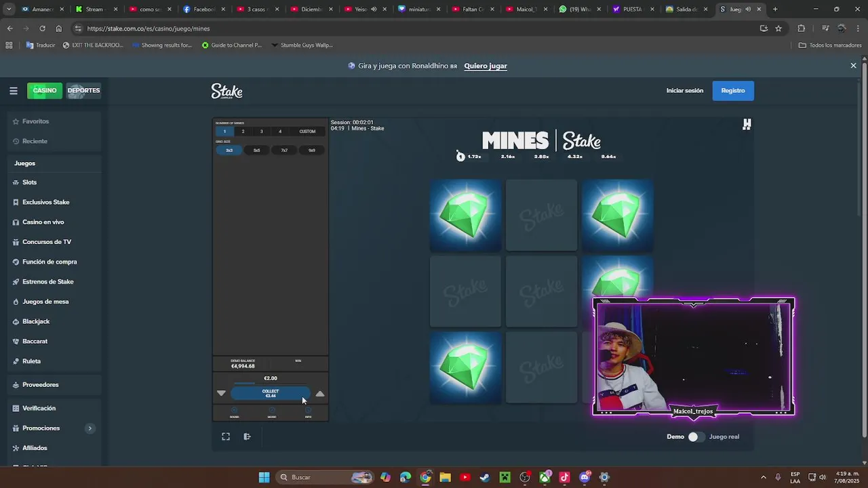Set number of mines to 4

click(279, 131)
